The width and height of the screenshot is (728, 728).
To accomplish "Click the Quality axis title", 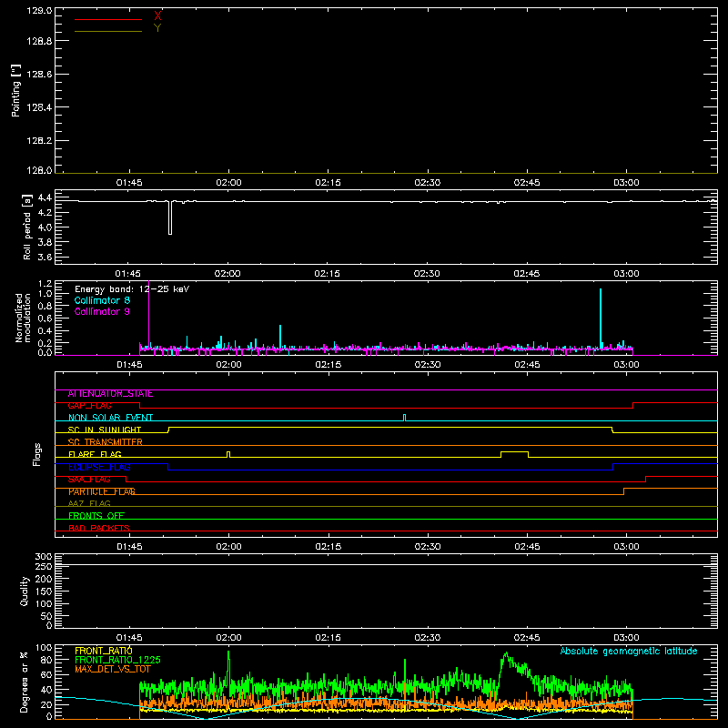I will (x=25, y=591).
